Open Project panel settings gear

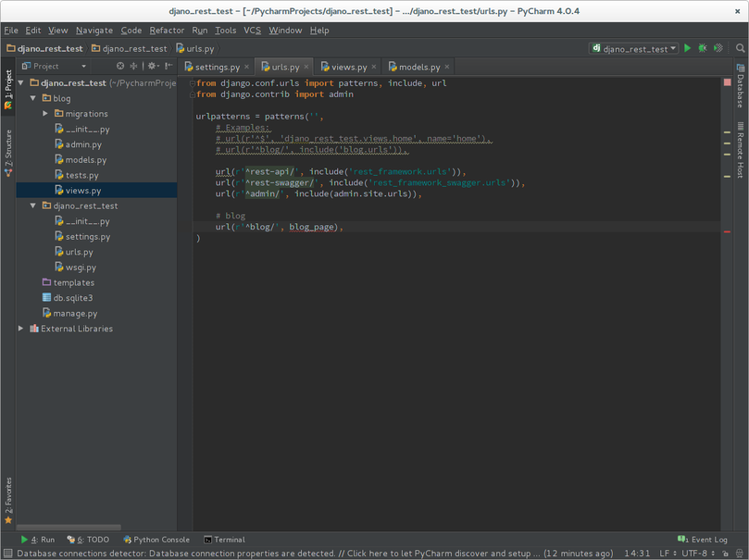pos(153,66)
